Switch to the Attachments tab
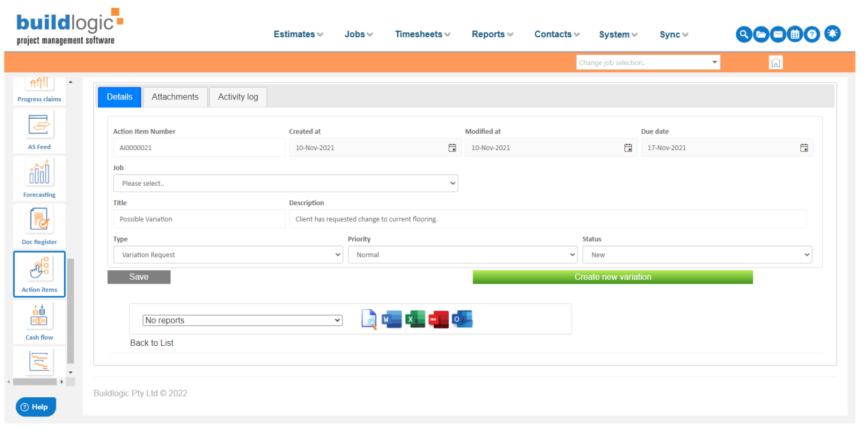 tap(175, 97)
